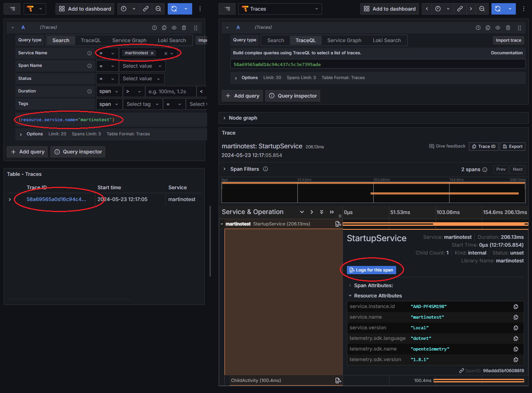This screenshot has height=393, width=532.
Task: Click the Span ID link icon
Action: [x=461, y=371]
